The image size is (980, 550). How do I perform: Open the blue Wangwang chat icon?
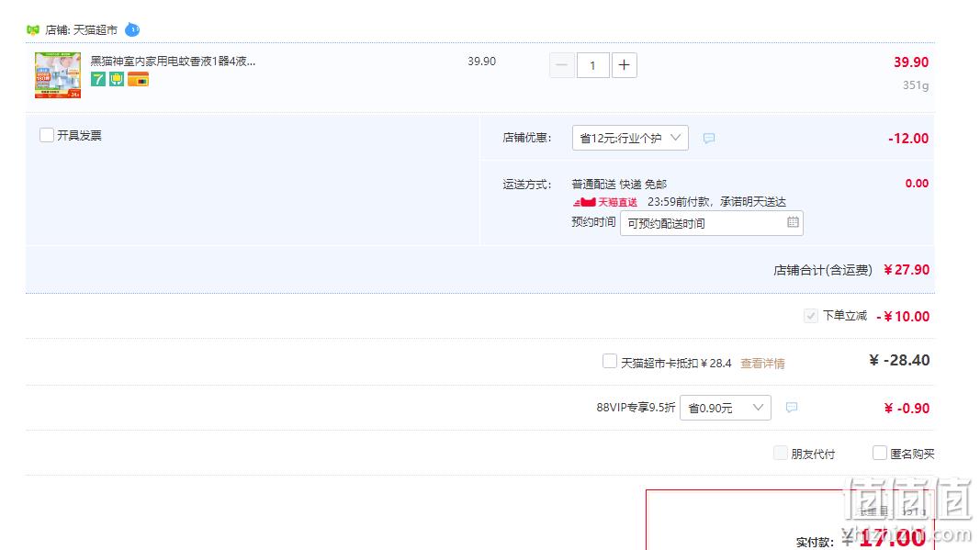tap(132, 29)
